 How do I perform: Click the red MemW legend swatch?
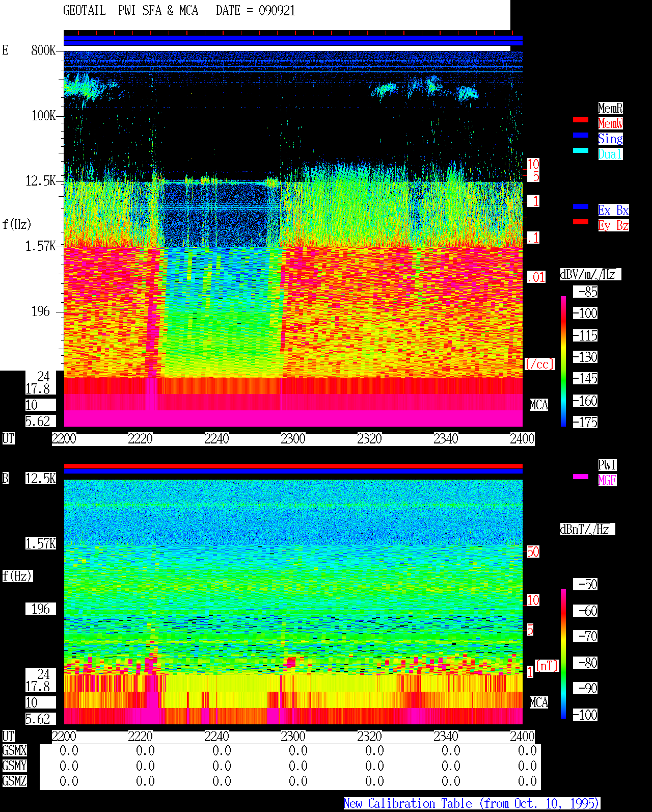tap(581, 120)
